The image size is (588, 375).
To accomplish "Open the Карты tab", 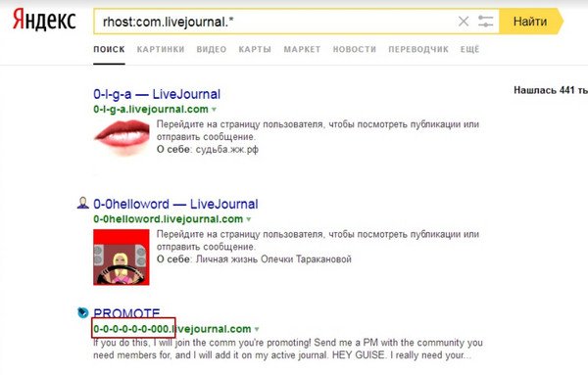I will [x=255, y=50].
